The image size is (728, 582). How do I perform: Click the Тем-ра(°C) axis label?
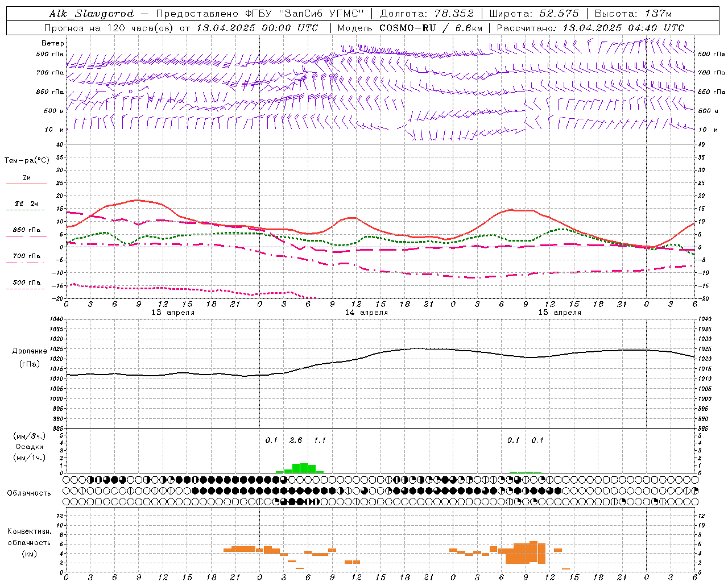click(x=27, y=161)
